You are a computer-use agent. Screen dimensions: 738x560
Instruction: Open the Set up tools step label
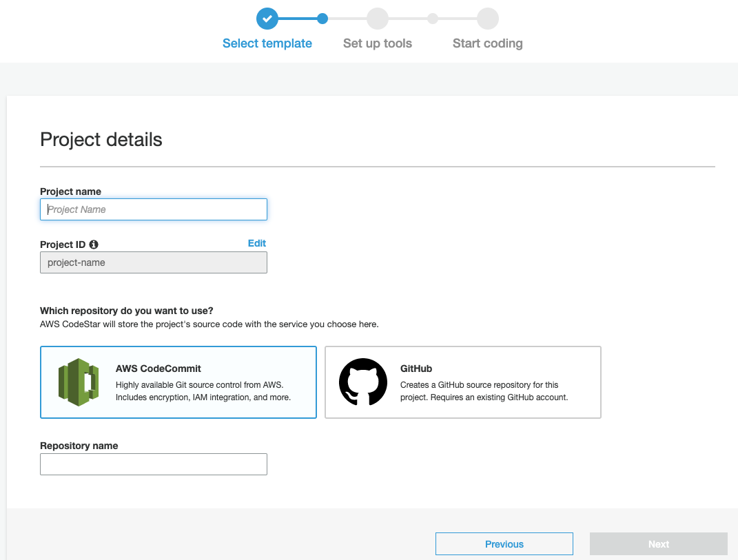pos(378,43)
